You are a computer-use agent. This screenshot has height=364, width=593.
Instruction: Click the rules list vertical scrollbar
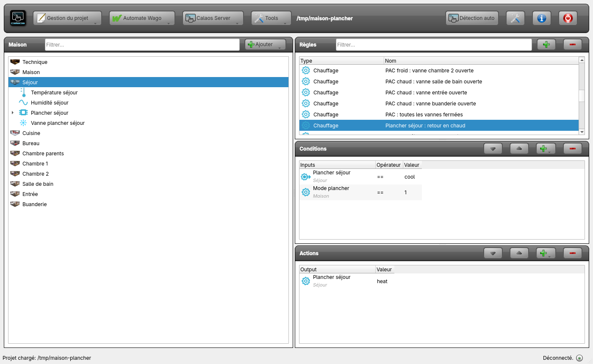582,96
